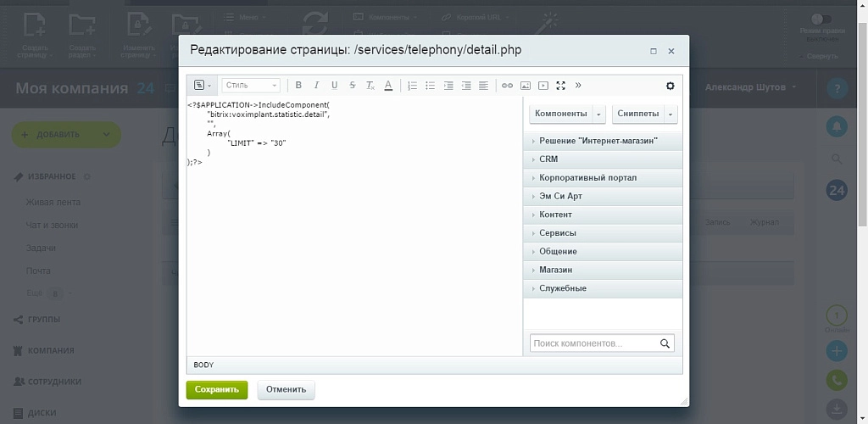The width and height of the screenshot is (868, 424).
Task: Open Создать страницу in the background panel
Action: point(35,34)
